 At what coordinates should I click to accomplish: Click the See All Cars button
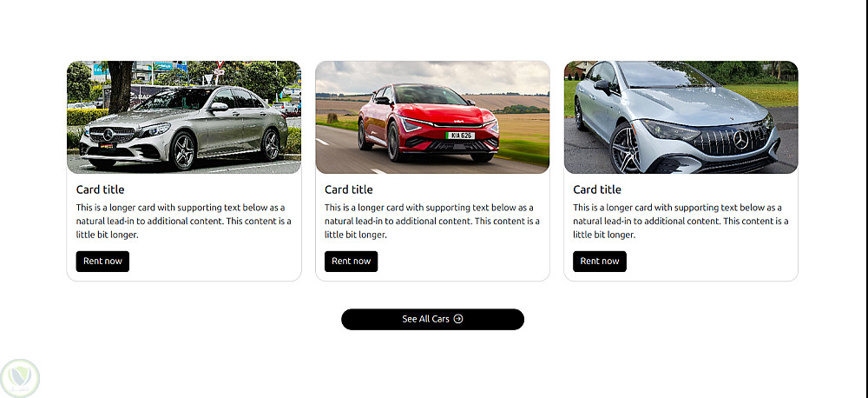pos(432,319)
